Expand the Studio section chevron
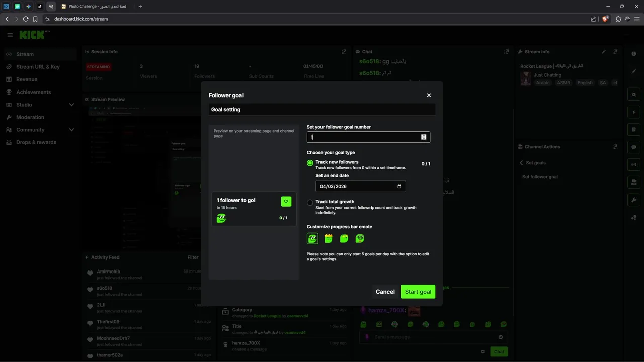 coord(71,105)
